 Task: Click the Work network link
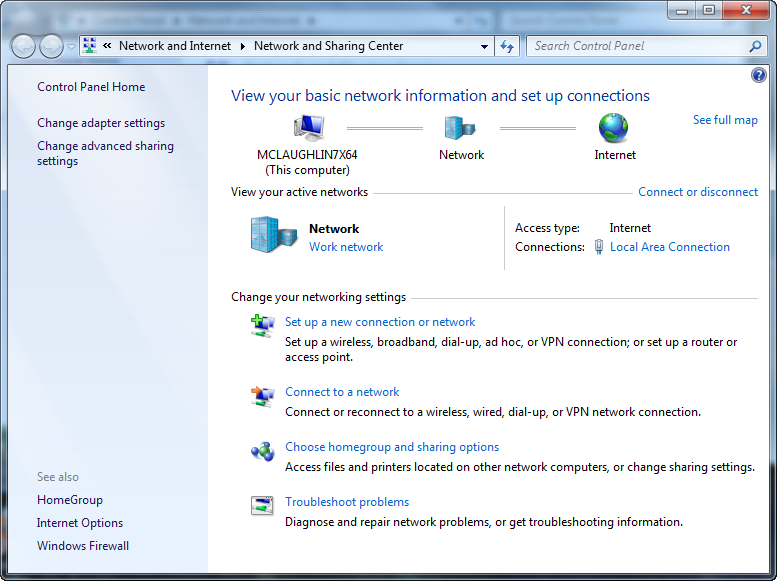tap(346, 247)
